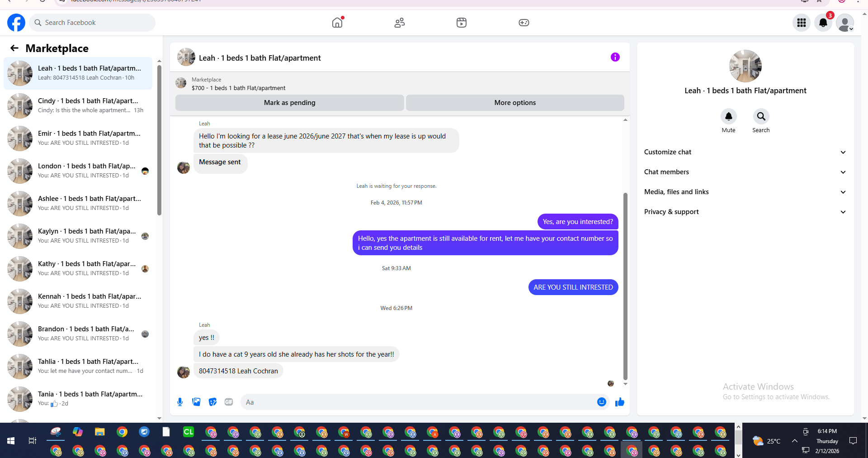Open the Friends icon in top navigation
The image size is (868, 458).
click(400, 23)
